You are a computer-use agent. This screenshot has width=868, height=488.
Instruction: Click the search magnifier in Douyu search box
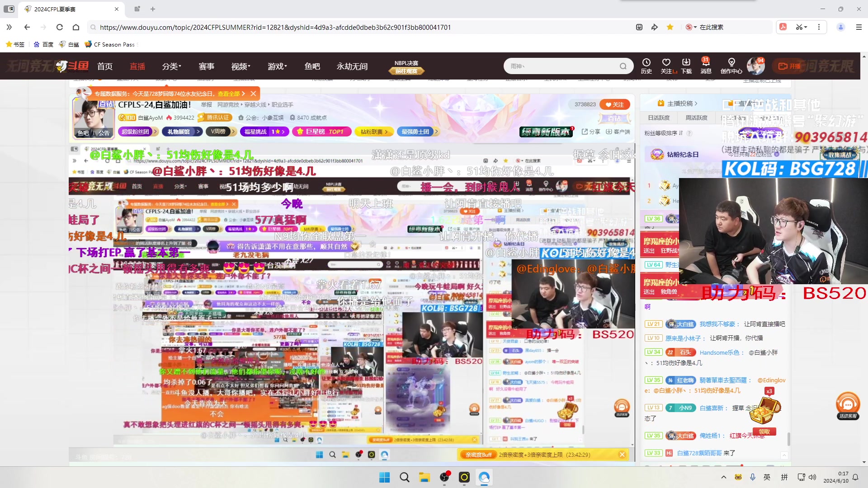[x=623, y=66]
